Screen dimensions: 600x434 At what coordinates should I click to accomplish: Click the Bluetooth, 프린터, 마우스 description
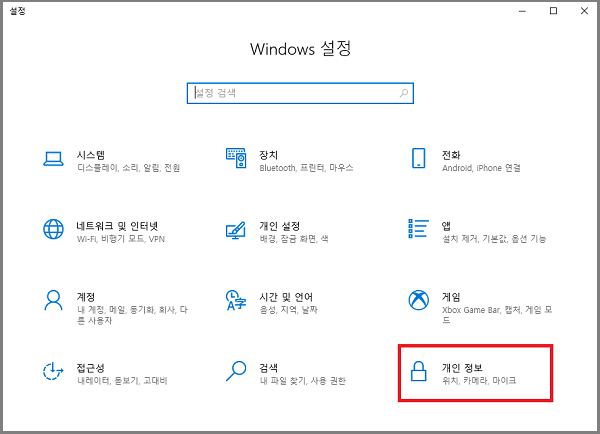pos(306,168)
